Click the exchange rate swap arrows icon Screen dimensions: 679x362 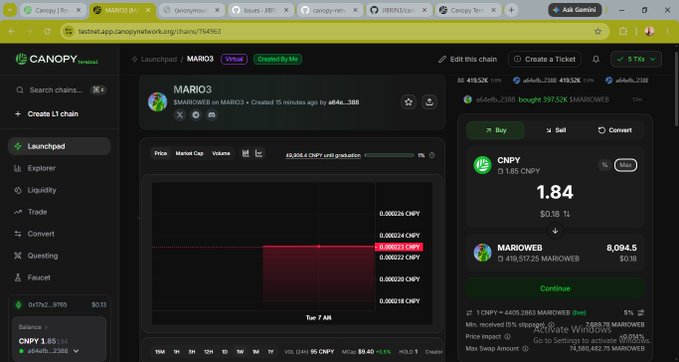[x=469, y=313]
